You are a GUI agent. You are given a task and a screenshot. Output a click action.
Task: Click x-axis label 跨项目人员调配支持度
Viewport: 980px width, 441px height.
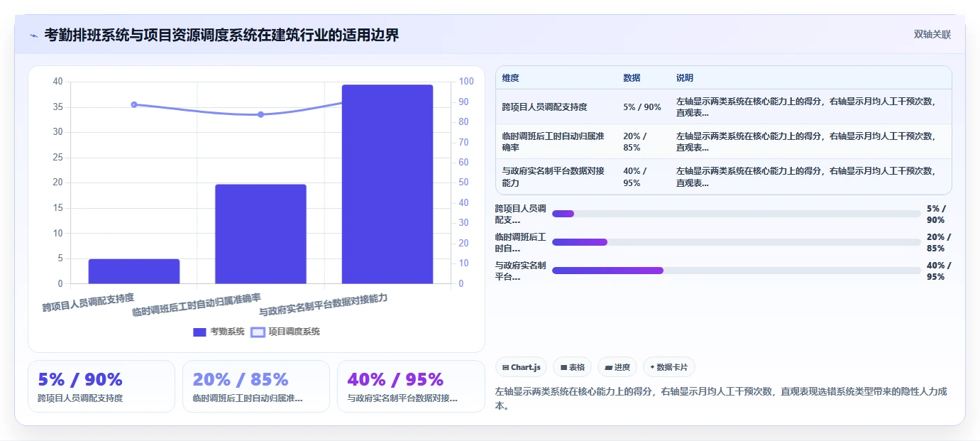(88, 303)
